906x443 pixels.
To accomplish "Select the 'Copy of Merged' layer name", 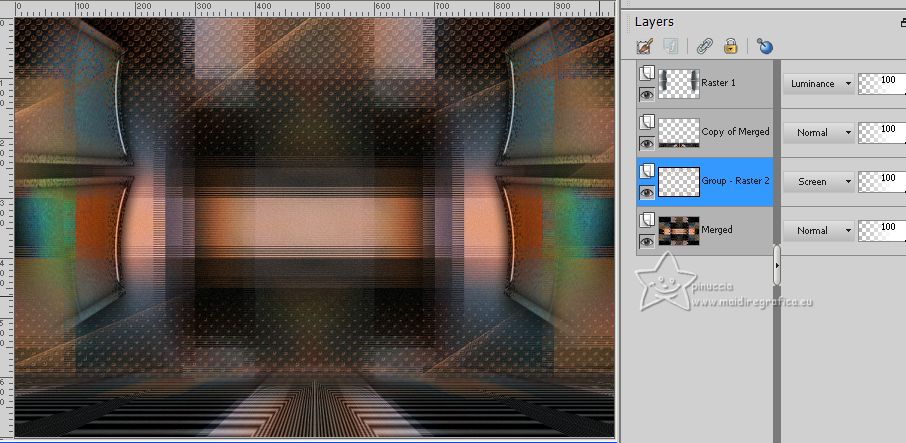I will tap(736, 132).
